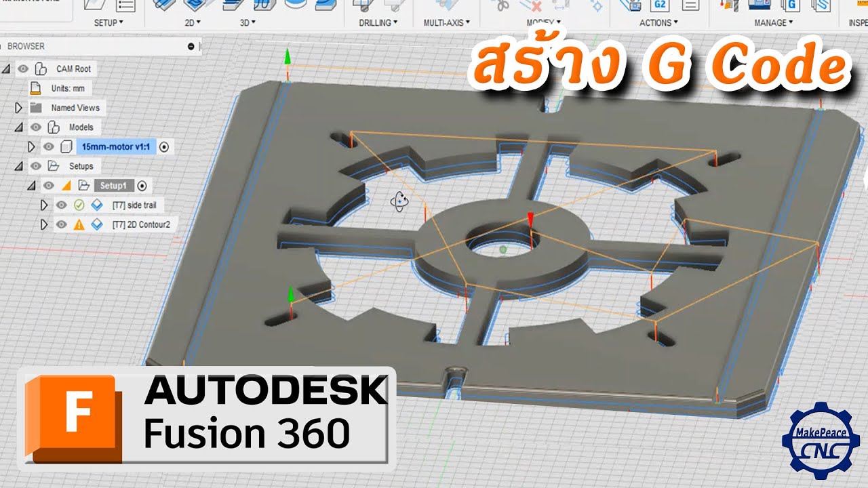Image resolution: width=868 pixels, height=488 pixels.
Task: Open the DRILLING dropdown menu
Action: pyautogui.click(x=378, y=22)
